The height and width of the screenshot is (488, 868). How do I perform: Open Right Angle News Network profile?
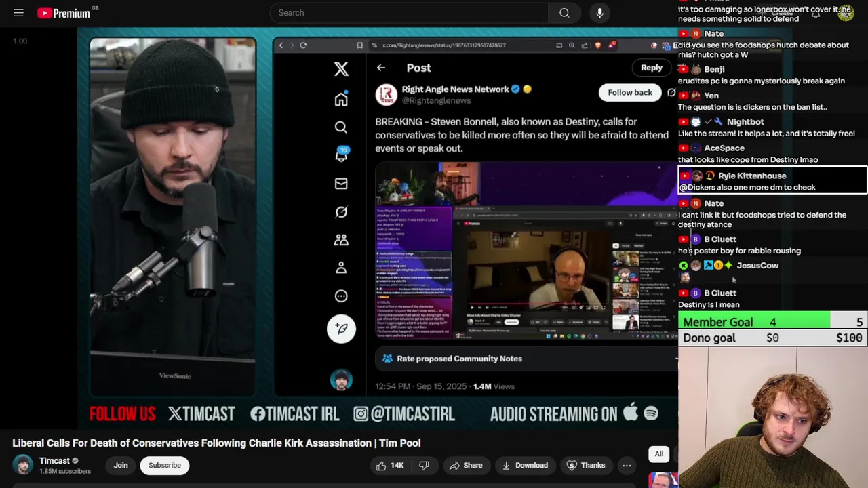455,89
